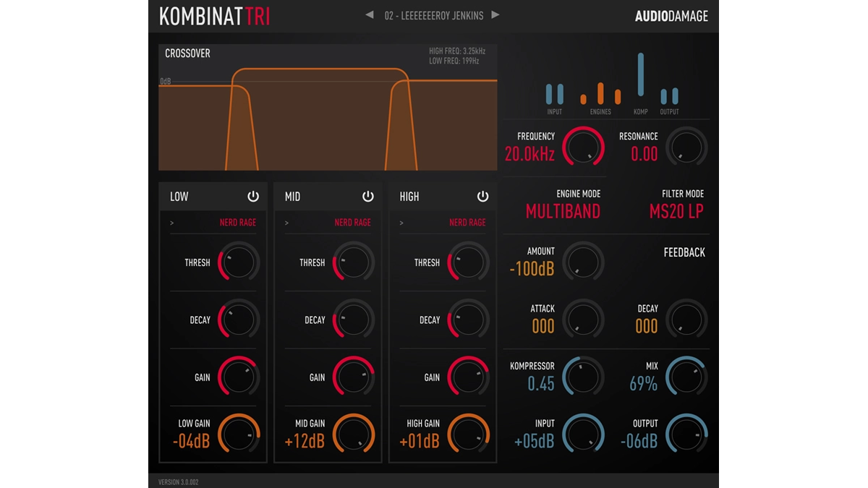Click the KOMP level meter

[640, 74]
